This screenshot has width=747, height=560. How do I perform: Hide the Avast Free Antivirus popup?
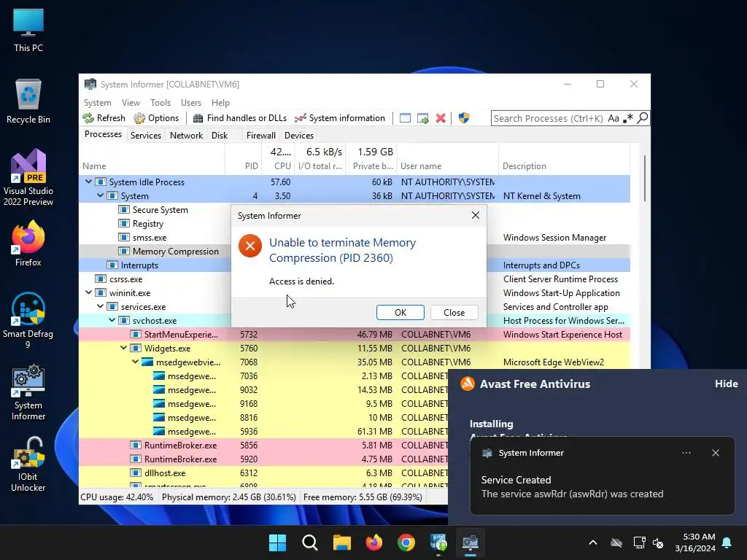point(727,384)
